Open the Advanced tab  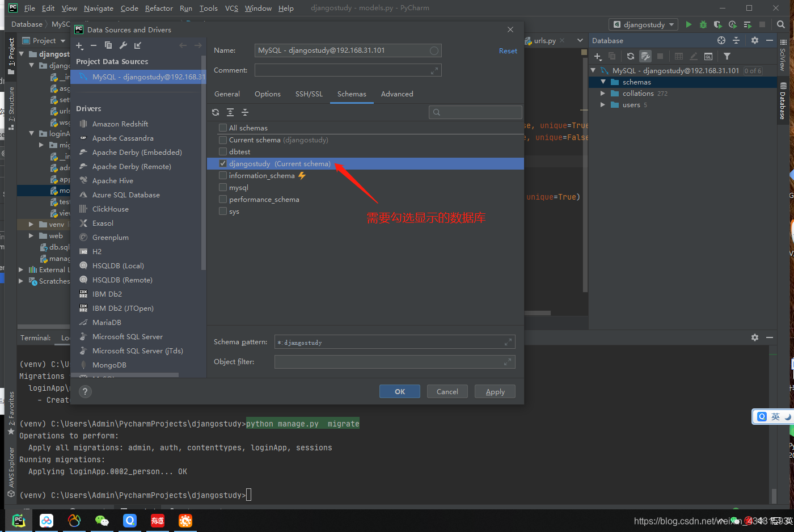click(397, 94)
